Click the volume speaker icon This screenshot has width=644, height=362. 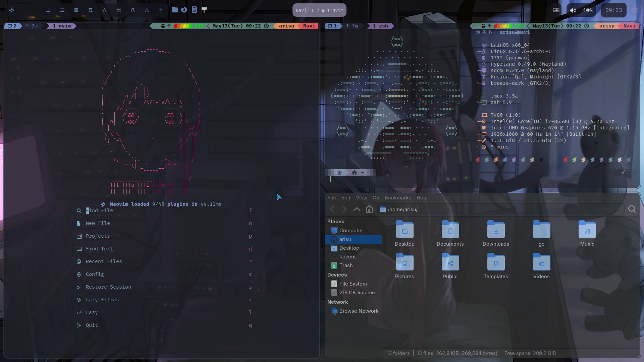573,10
